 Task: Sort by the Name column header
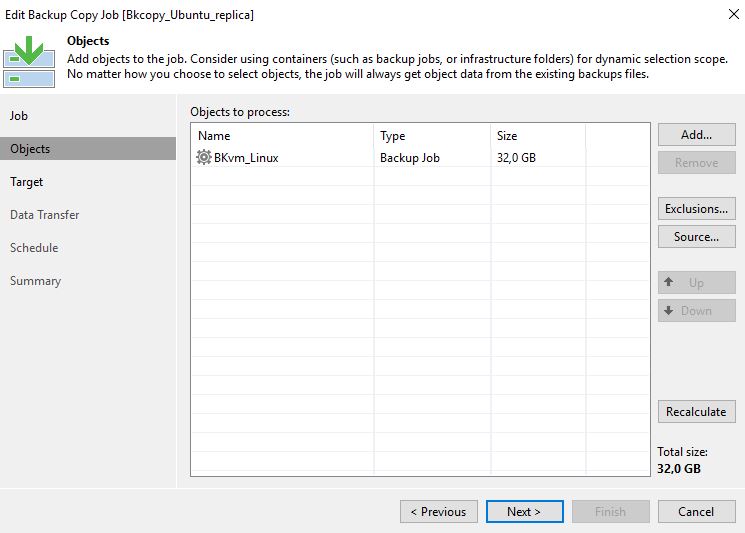[x=283, y=136]
